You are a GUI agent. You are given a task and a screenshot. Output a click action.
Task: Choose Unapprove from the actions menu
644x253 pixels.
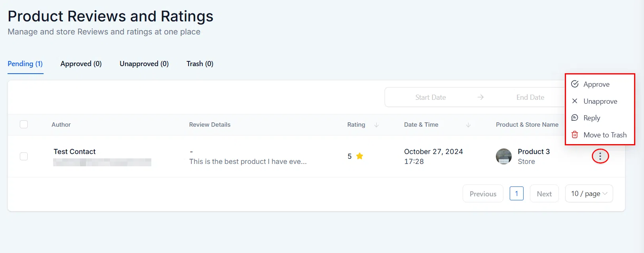click(x=600, y=101)
